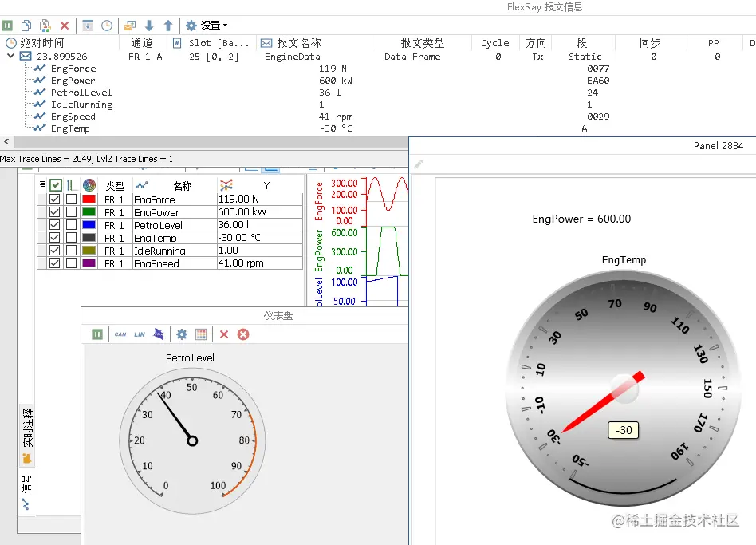
Task: Uncheck the EngSpeed signal visibility checkbox
Action: tap(55, 263)
